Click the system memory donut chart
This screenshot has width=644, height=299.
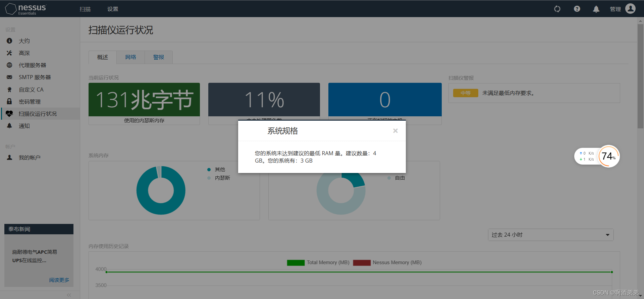[x=161, y=190]
